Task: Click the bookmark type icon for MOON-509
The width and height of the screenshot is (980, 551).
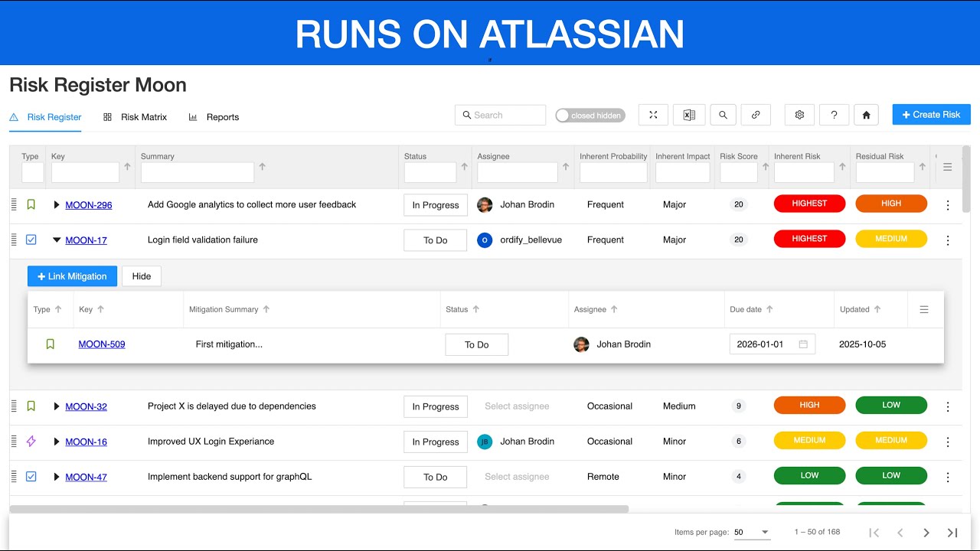Action: pos(51,344)
